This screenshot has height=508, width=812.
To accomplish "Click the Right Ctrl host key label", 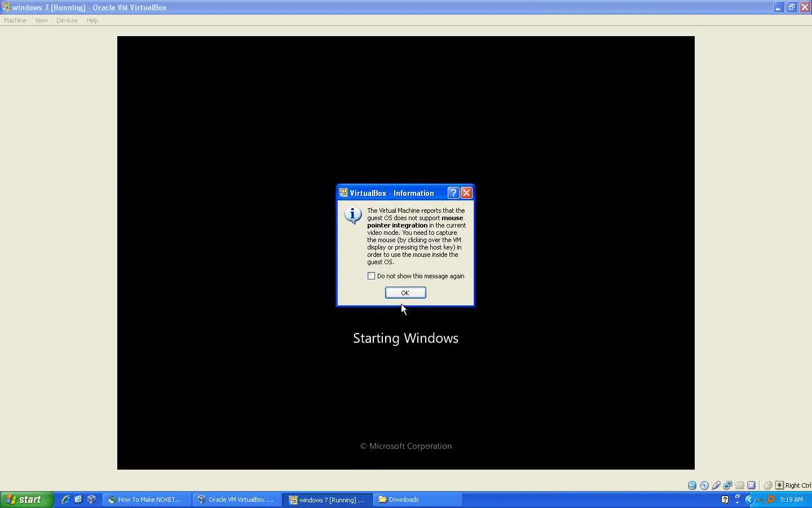I will coord(798,485).
